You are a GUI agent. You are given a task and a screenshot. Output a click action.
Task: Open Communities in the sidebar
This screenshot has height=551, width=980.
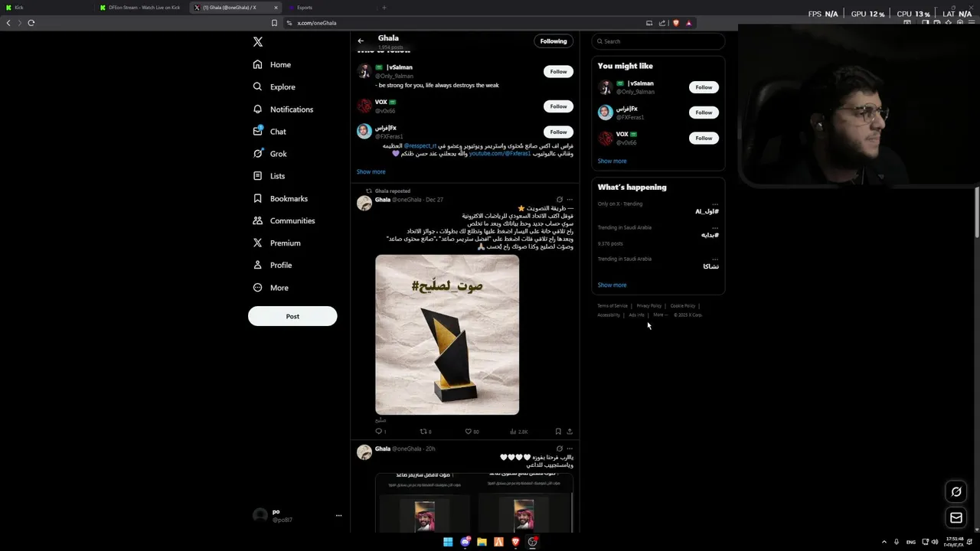point(283,220)
